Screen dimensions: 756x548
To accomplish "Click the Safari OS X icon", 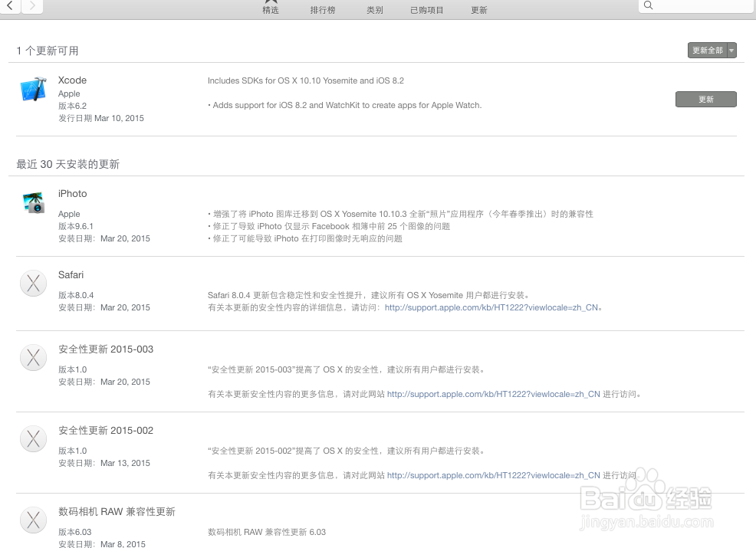I will [33, 283].
